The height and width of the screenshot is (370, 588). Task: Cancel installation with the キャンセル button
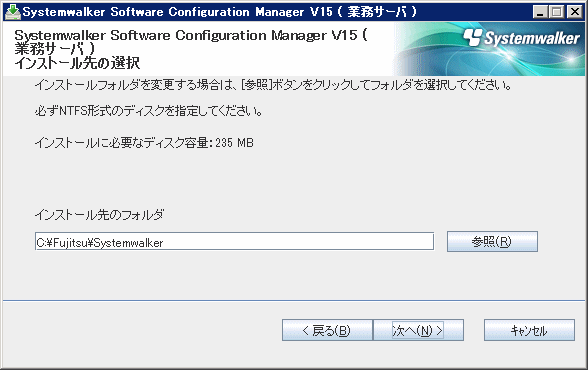point(529,330)
